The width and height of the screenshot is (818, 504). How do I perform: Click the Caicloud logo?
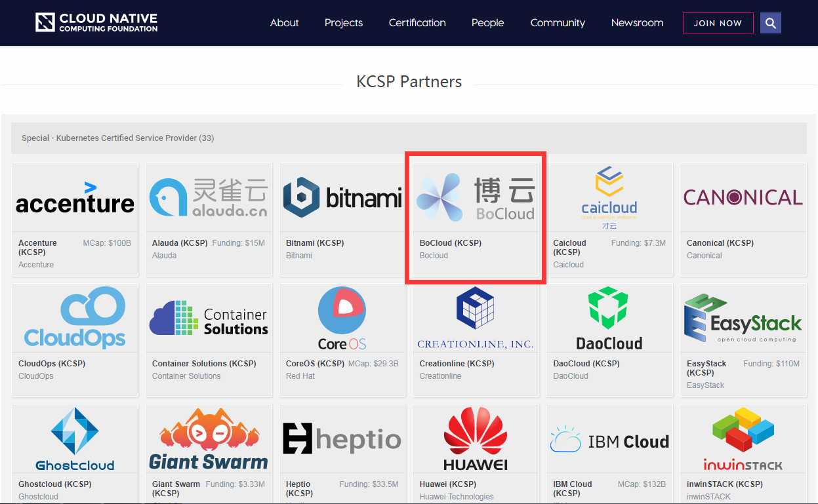coord(609,197)
